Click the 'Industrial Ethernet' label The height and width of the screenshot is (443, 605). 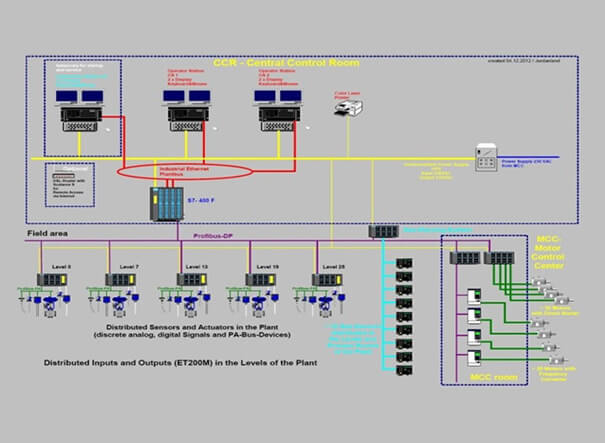pos(184,169)
